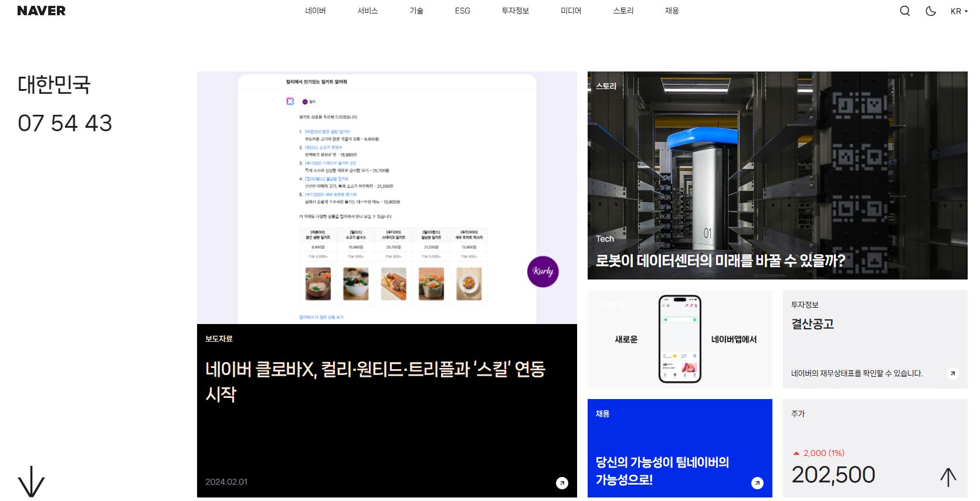Click the 네이버앱에서 text
Screen dimensions: 980x501
[x=734, y=339]
